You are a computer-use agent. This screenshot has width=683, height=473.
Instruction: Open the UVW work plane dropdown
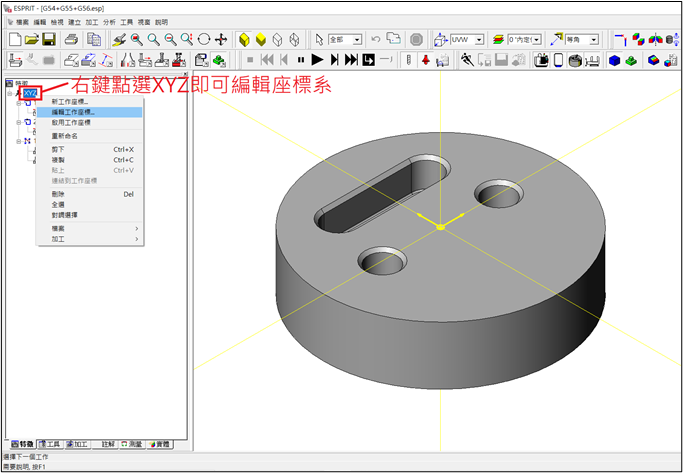click(x=466, y=39)
